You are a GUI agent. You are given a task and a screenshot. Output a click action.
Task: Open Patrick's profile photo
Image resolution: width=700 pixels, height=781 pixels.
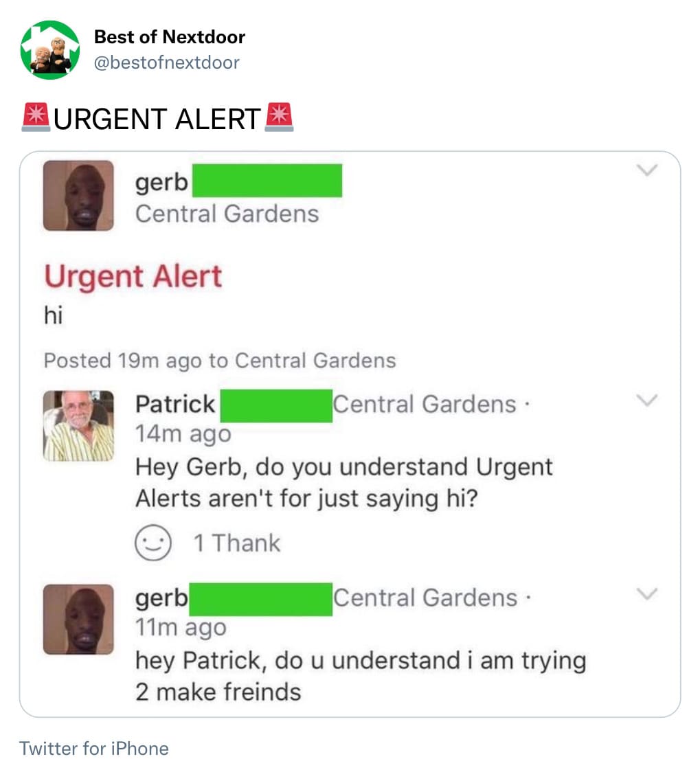[x=78, y=426]
